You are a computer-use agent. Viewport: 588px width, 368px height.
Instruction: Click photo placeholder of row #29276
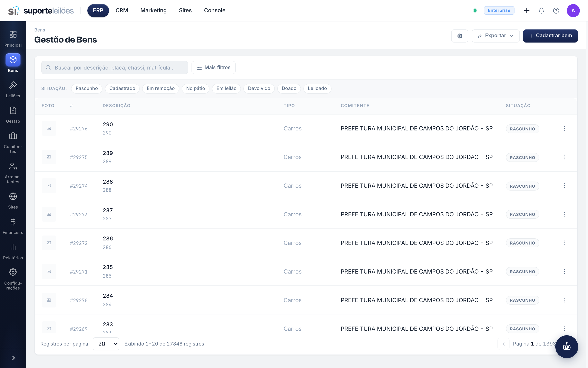(49, 128)
